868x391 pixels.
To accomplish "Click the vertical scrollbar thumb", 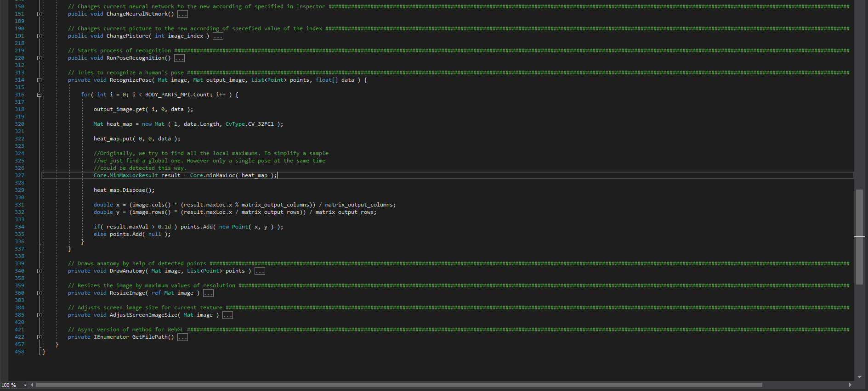I will pos(859,237).
